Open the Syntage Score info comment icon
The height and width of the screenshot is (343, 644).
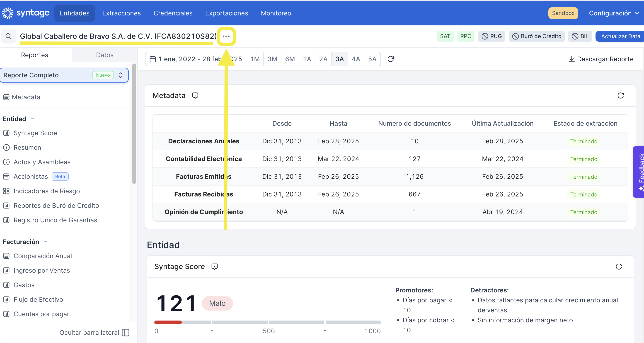tap(215, 266)
